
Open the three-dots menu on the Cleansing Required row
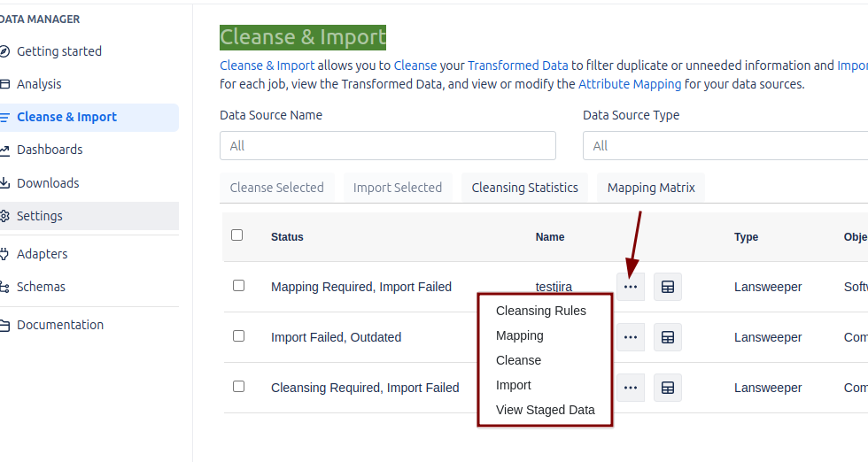(x=631, y=388)
